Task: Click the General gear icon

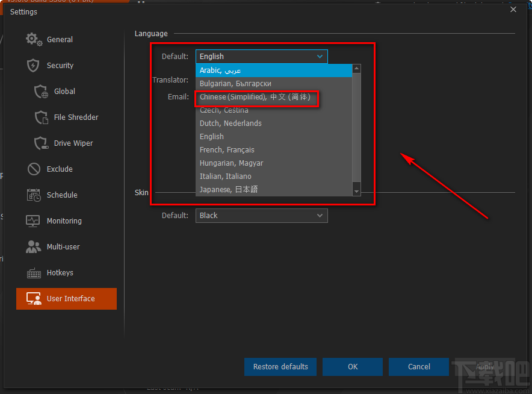Action: tap(34, 39)
